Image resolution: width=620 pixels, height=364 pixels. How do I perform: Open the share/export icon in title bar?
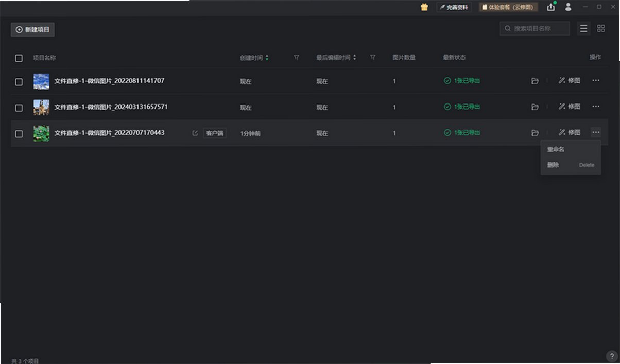tap(551, 7)
